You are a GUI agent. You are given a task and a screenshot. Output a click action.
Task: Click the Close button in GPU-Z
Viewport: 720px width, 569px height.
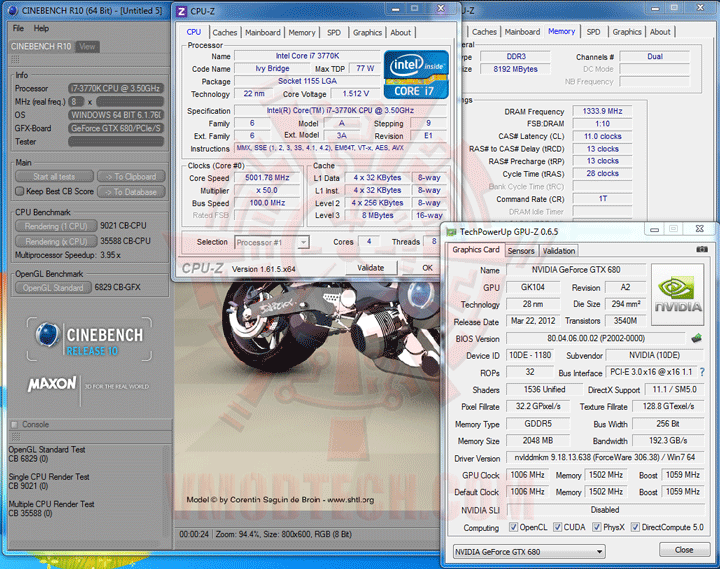684,550
